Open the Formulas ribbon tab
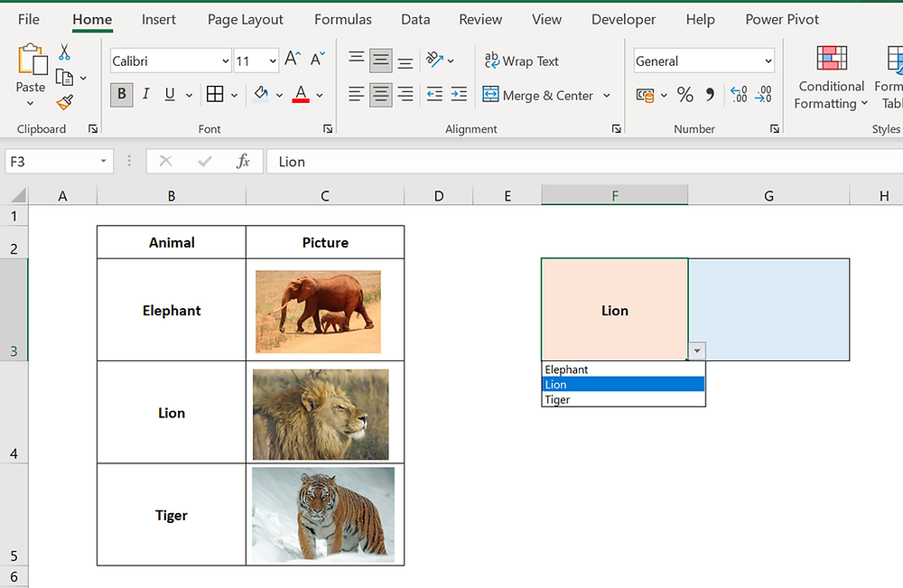This screenshot has width=903, height=588. (342, 19)
